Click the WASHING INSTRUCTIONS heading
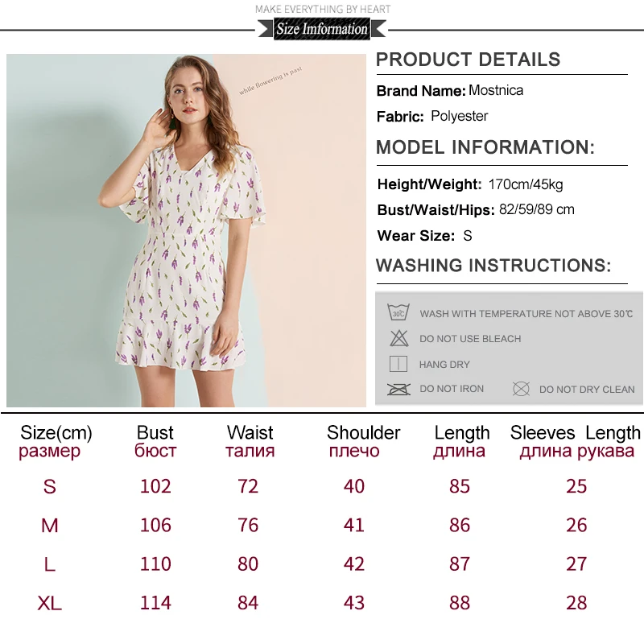Viewport: 644px width, 644px height. click(493, 266)
